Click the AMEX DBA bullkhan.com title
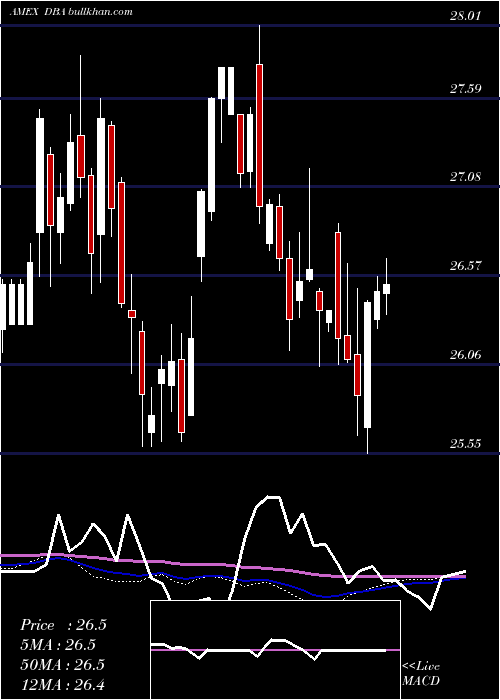 (x=71, y=11)
